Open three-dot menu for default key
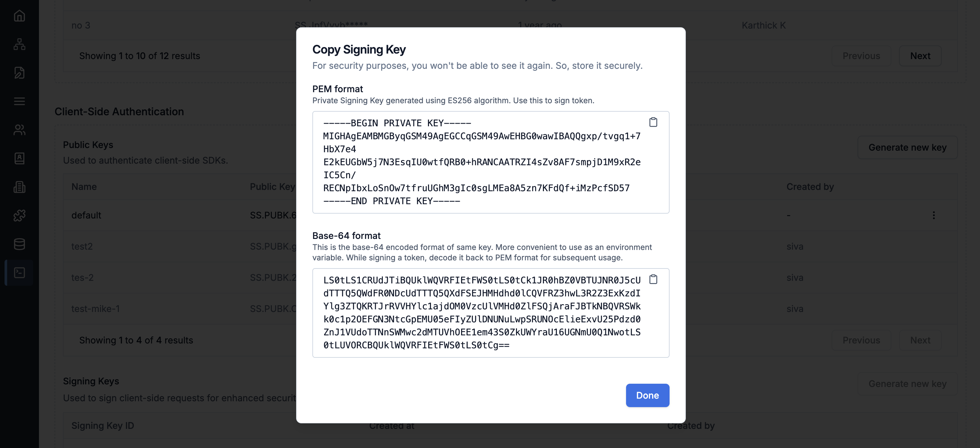 [x=933, y=215]
